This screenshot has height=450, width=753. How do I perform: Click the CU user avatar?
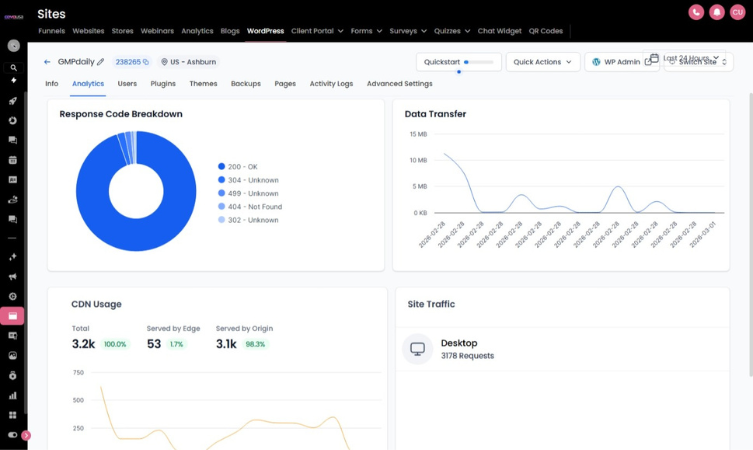737,12
